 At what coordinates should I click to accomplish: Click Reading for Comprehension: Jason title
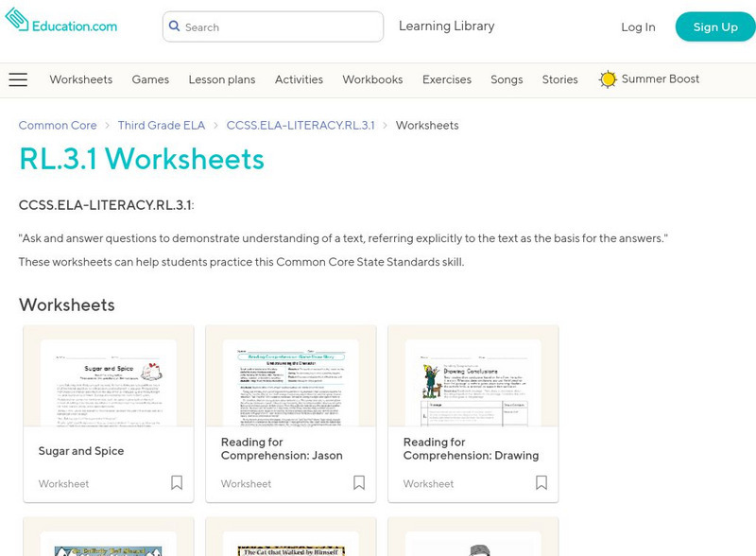[x=282, y=449]
